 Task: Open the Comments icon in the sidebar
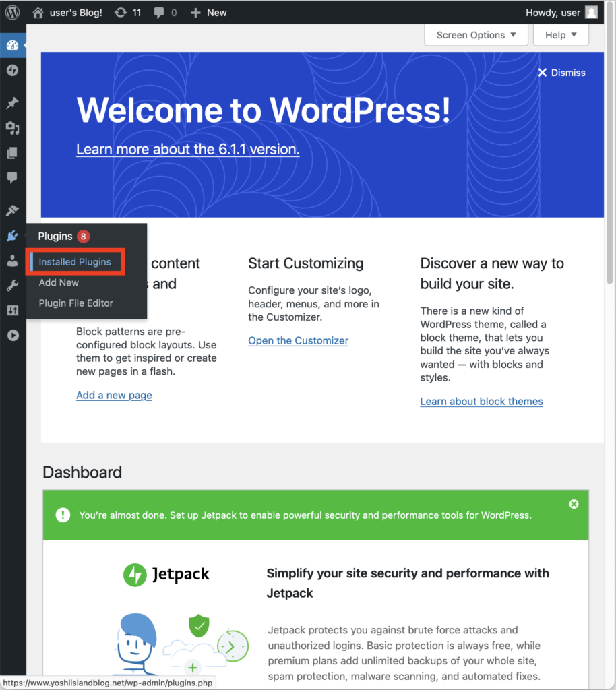pos(12,177)
